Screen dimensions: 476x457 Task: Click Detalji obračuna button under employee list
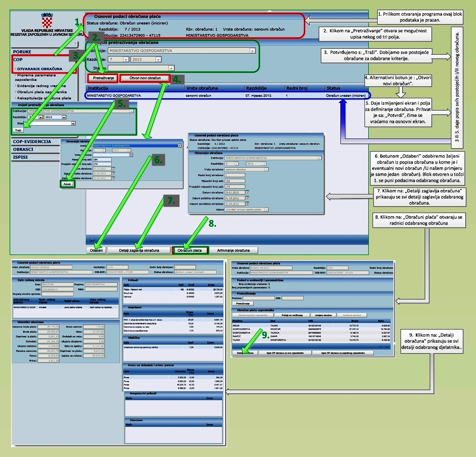tap(245, 353)
